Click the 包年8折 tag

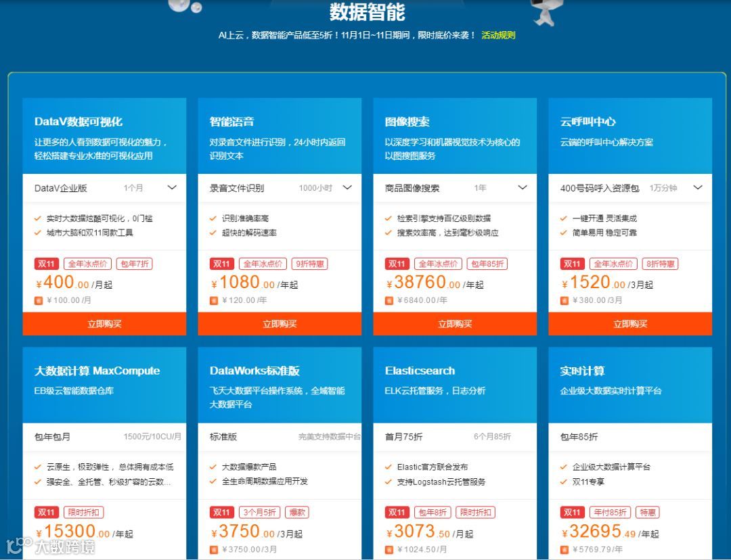pyautogui.click(x=432, y=513)
